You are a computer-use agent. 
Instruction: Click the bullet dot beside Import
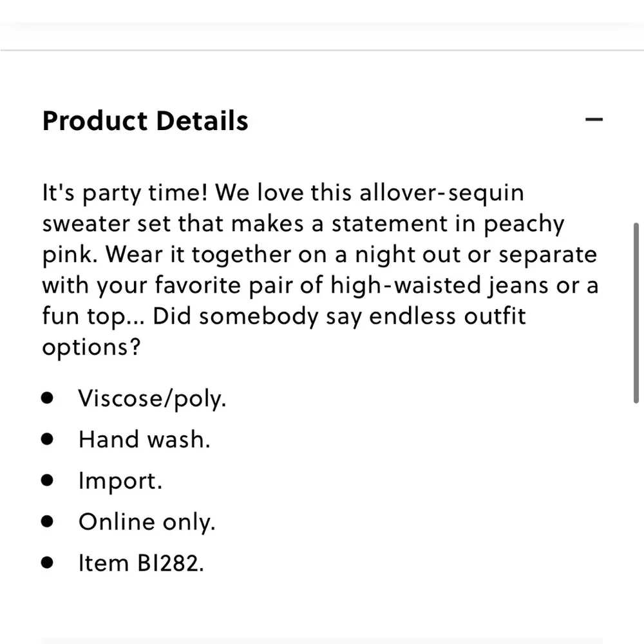(47, 480)
